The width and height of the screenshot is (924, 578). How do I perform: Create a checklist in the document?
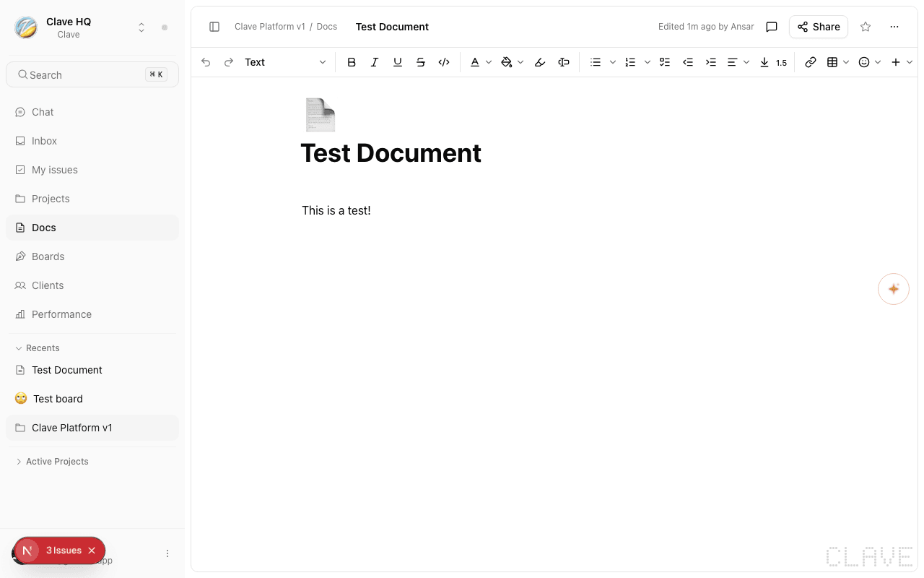(x=664, y=62)
